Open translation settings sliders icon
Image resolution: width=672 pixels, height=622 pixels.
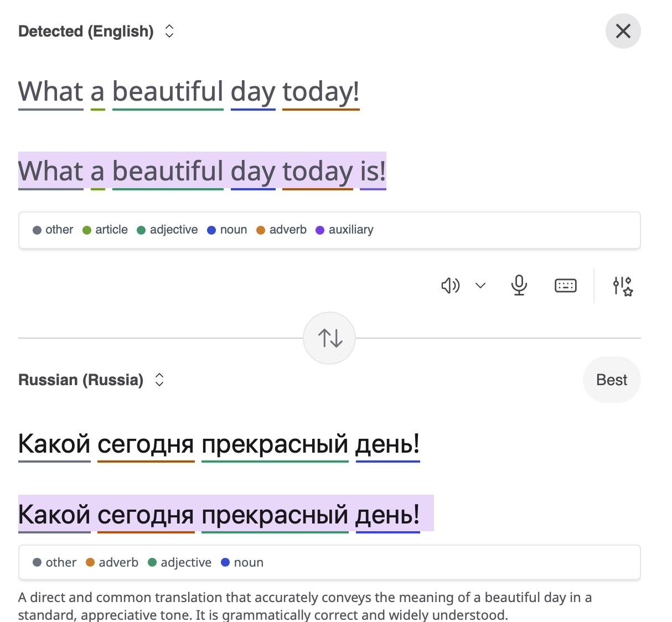[x=623, y=286]
